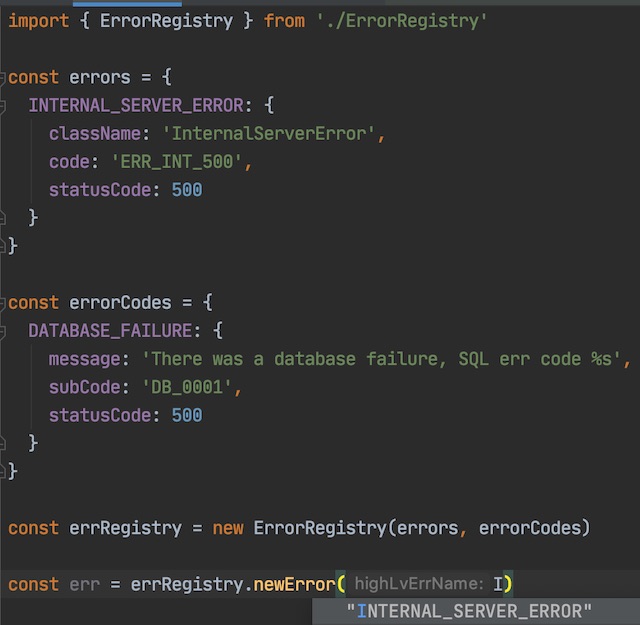Click the 'ERR_INT_500' code string
The image size is (640, 625).
coord(177,162)
